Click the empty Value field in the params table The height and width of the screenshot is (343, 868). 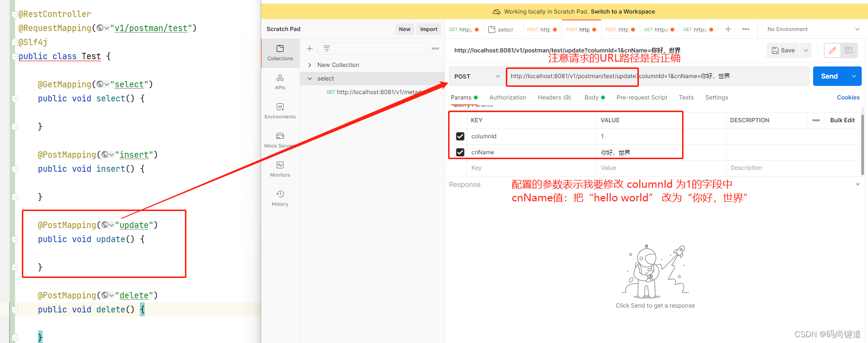(661, 168)
